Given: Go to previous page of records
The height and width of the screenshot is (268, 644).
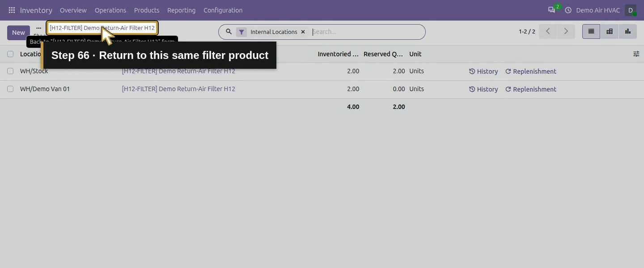Looking at the screenshot, I should tap(548, 31).
